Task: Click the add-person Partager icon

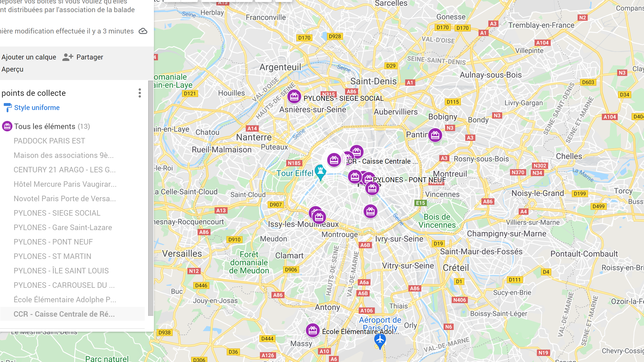Action: (x=68, y=57)
